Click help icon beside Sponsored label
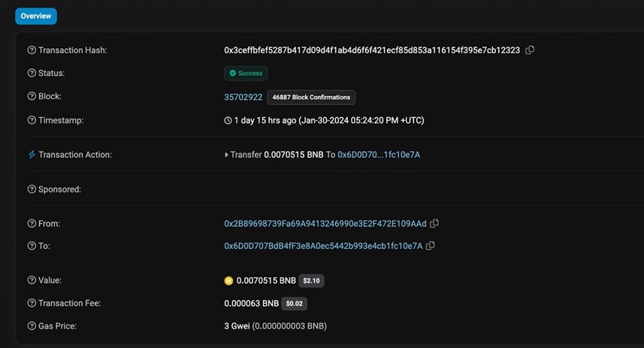This screenshot has width=644, height=348. coord(32,189)
